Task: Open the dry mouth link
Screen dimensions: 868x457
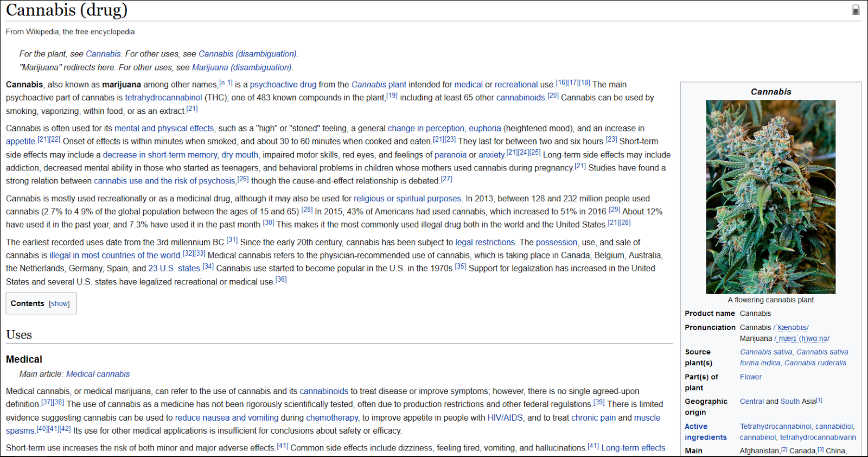Action: (240, 155)
